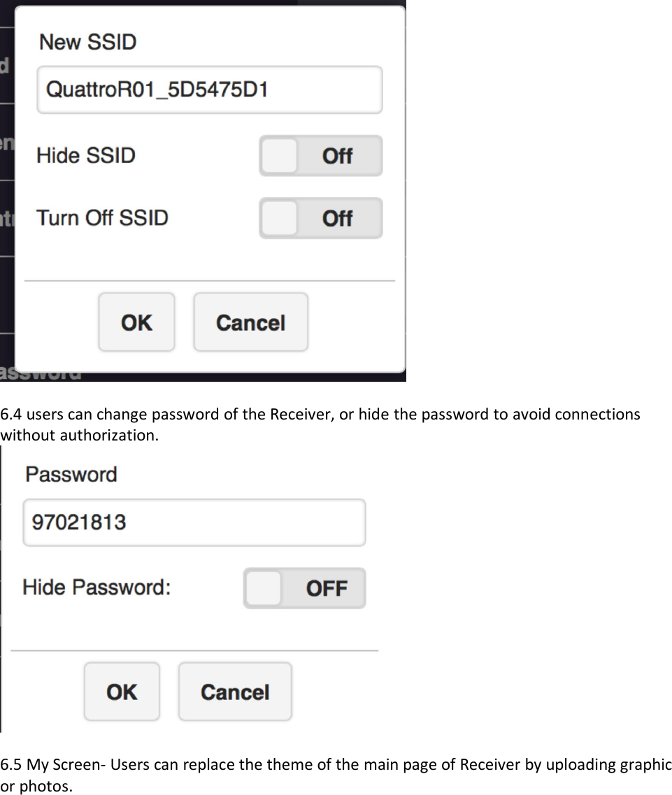Viewport: 672px width, 795px height.
Task: Confirm the new SSID with OK
Action: [136, 322]
